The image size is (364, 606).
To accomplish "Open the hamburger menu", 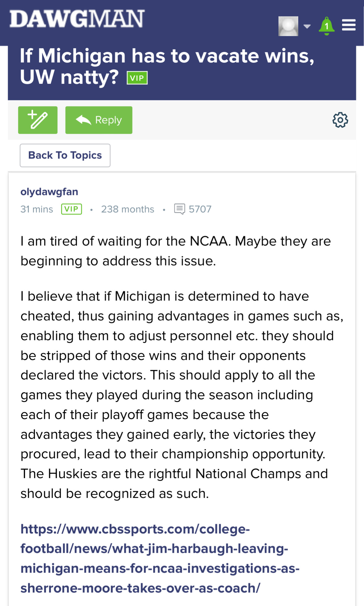I will tap(349, 25).
